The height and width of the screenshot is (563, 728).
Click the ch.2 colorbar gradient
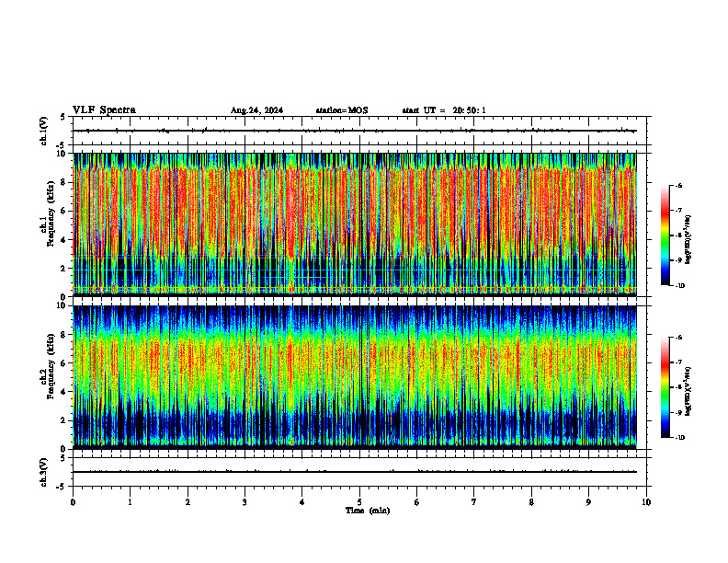(x=665, y=387)
